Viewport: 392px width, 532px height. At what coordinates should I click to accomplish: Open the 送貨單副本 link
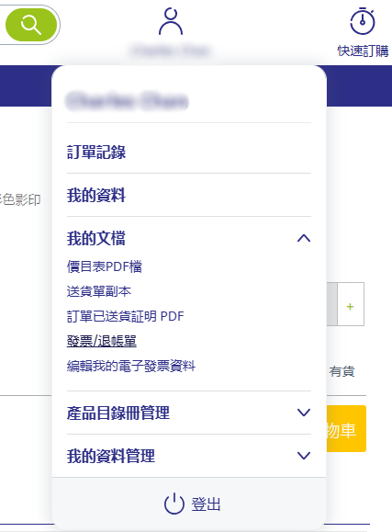99,291
